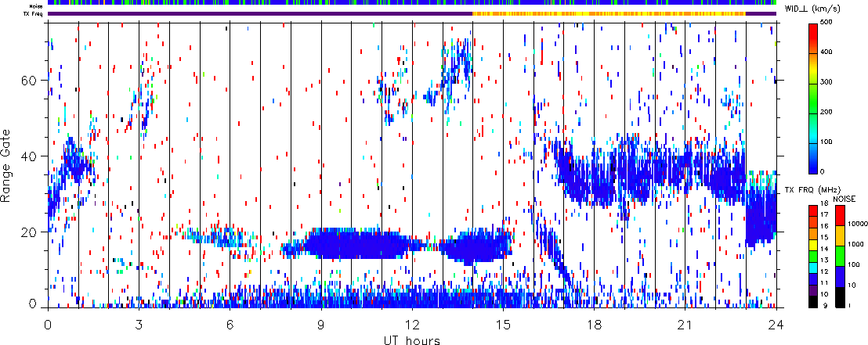Select the 15 tick on UT hours axis
This screenshot has height=345, width=868.
click(x=503, y=325)
